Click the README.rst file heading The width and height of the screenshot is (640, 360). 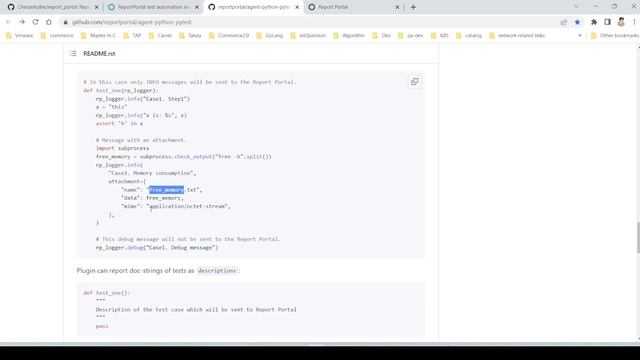(x=99, y=53)
